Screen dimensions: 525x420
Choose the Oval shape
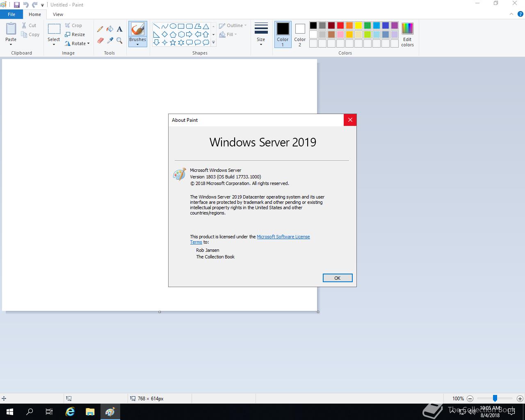[x=173, y=26]
